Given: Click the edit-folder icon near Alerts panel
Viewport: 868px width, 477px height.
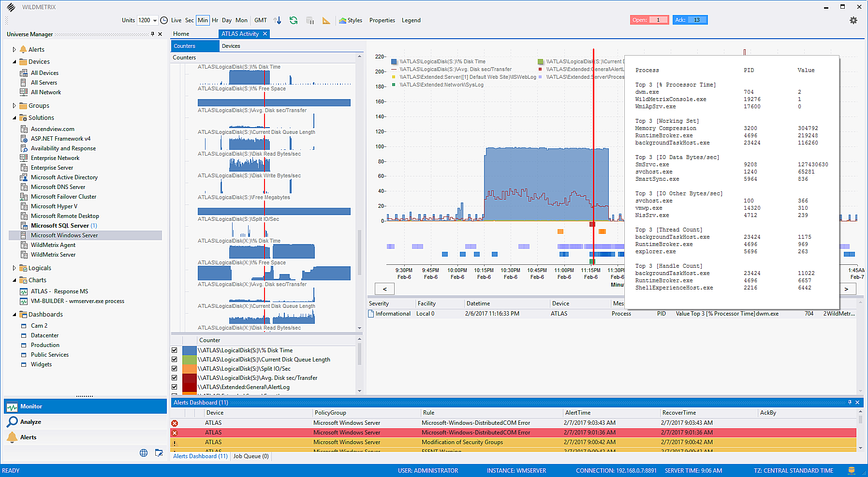Looking at the screenshot, I should [159, 453].
